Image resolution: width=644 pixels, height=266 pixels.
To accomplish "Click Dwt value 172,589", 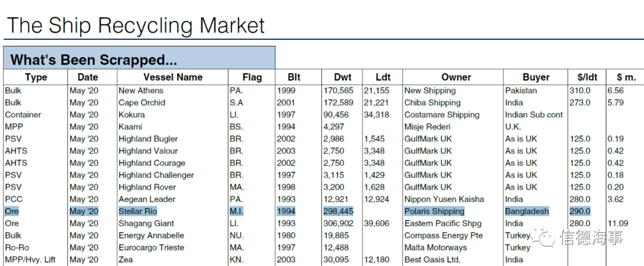I will click(339, 103).
